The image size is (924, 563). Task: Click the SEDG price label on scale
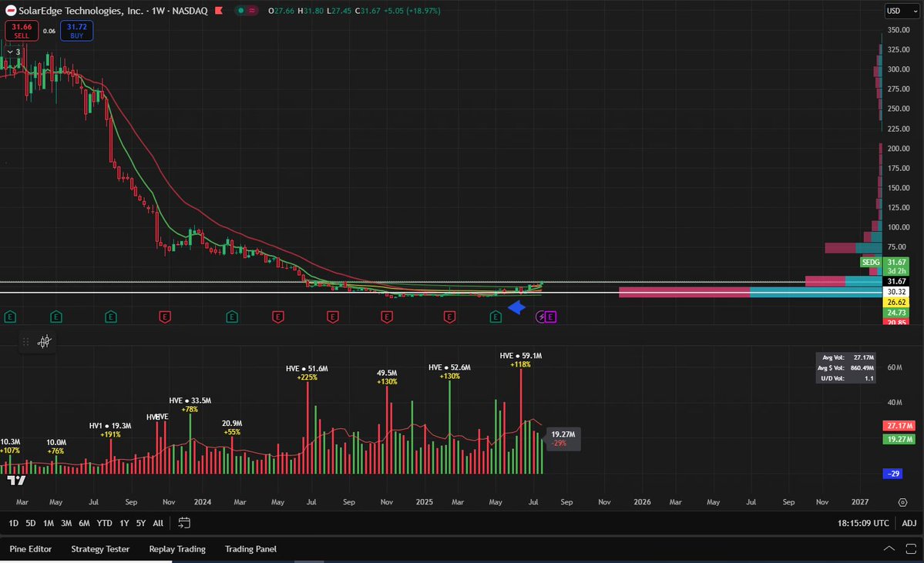(x=870, y=263)
